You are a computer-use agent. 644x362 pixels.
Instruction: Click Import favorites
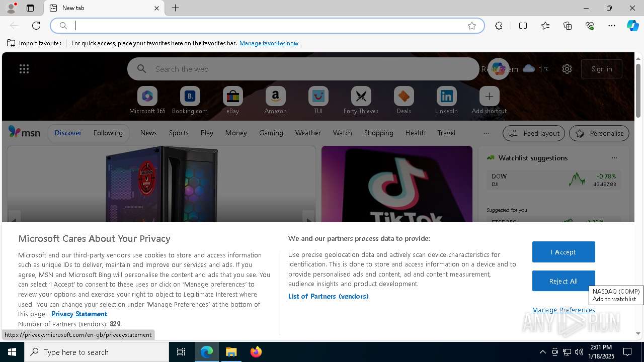(x=34, y=43)
